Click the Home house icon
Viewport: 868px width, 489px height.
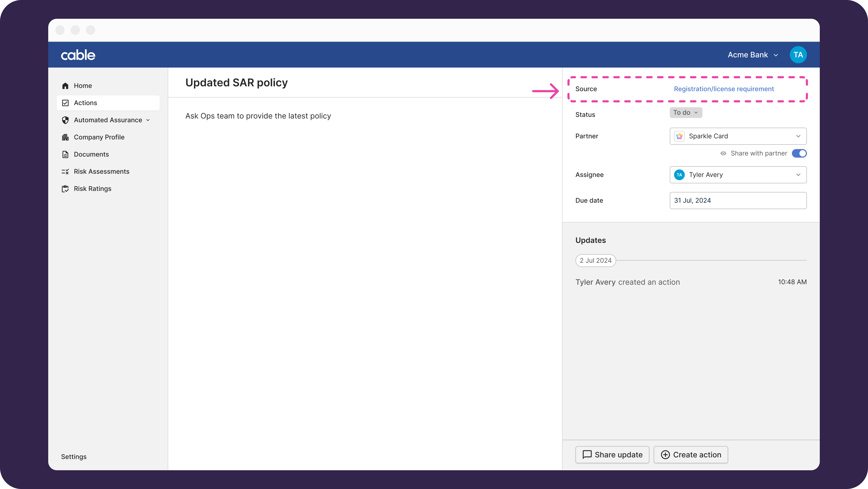(x=65, y=86)
